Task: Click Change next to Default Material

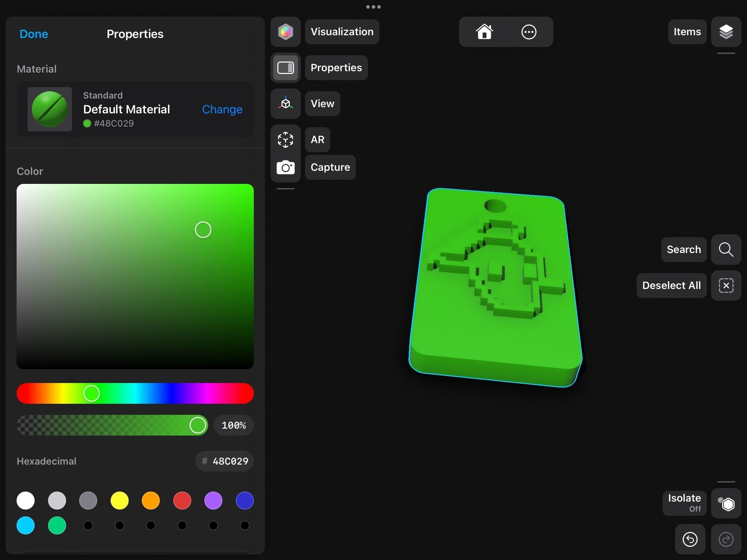Action: click(x=222, y=109)
